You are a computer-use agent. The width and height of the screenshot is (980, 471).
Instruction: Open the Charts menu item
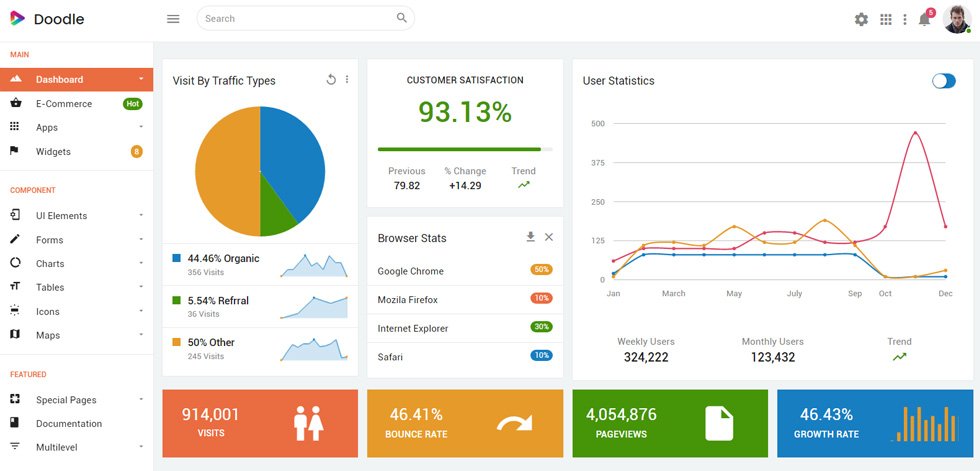pos(76,264)
